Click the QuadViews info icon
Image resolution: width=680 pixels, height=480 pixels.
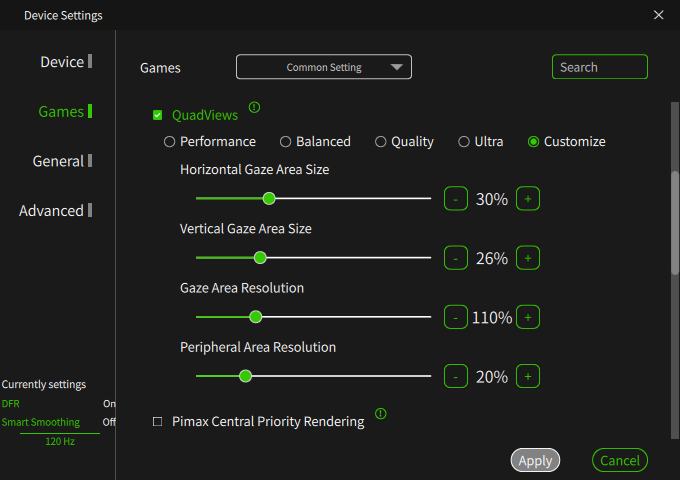click(254, 107)
